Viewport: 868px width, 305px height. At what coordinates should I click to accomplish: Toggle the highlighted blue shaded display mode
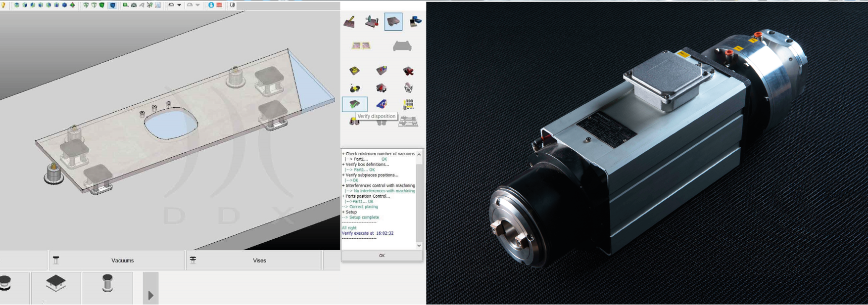[112, 5]
